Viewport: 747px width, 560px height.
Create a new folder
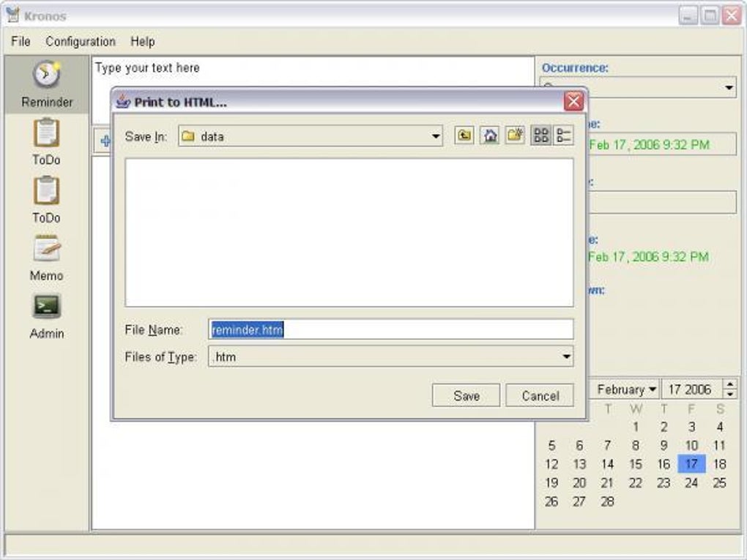click(515, 135)
